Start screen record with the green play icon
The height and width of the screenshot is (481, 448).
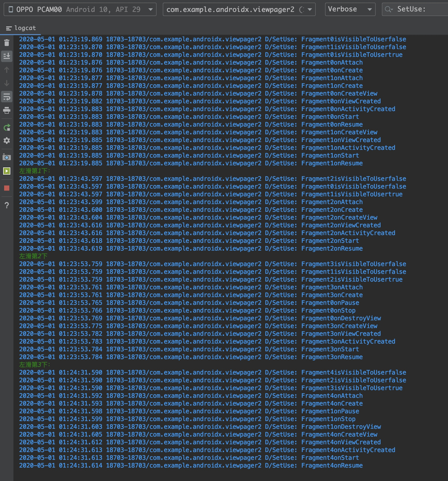click(x=7, y=171)
